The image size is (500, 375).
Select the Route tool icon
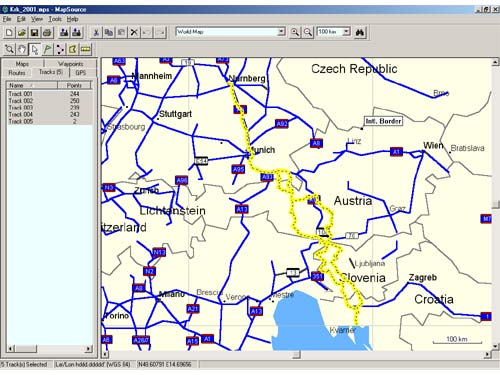60,49
